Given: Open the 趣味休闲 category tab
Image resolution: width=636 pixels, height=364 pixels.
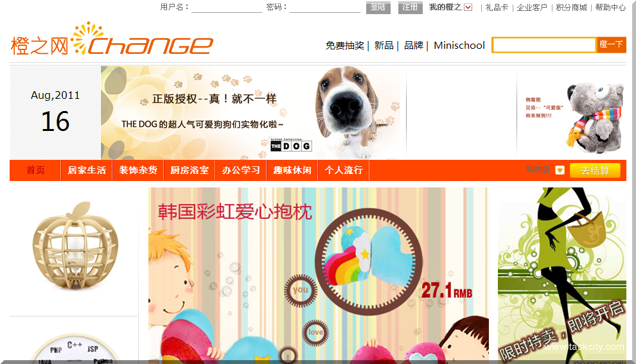Looking at the screenshot, I should point(292,170).
